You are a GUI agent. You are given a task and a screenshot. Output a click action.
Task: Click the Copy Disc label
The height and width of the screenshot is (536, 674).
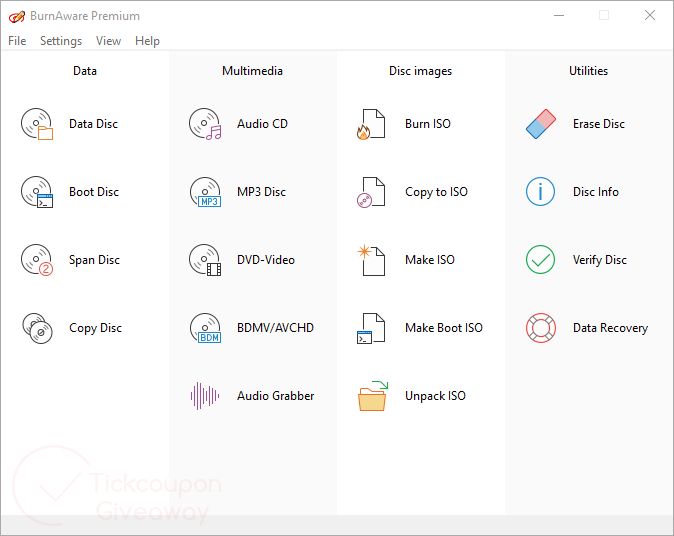(95, 328)
